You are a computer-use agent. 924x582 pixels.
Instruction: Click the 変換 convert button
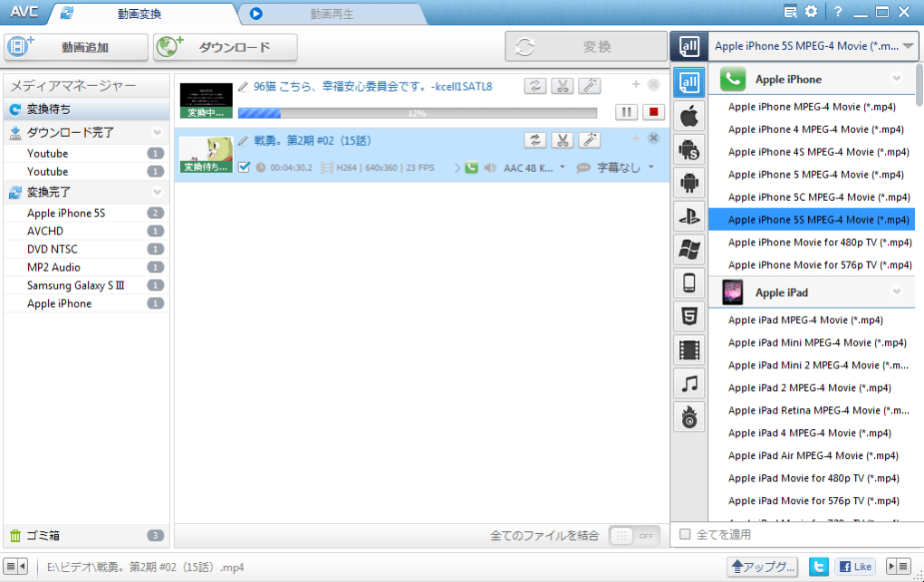[x=586, y=46]
